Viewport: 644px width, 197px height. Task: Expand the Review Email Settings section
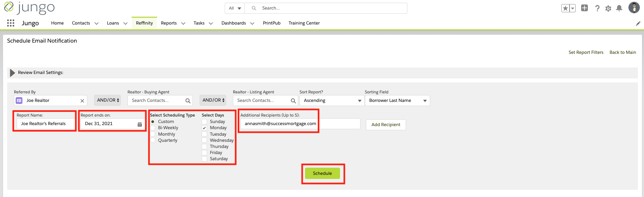[13, 73]
